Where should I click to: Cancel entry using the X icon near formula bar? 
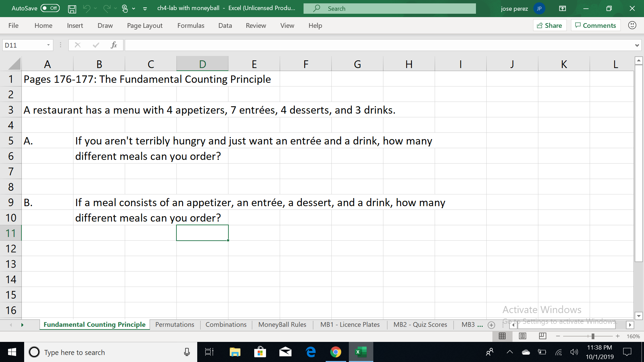point(77,45)
